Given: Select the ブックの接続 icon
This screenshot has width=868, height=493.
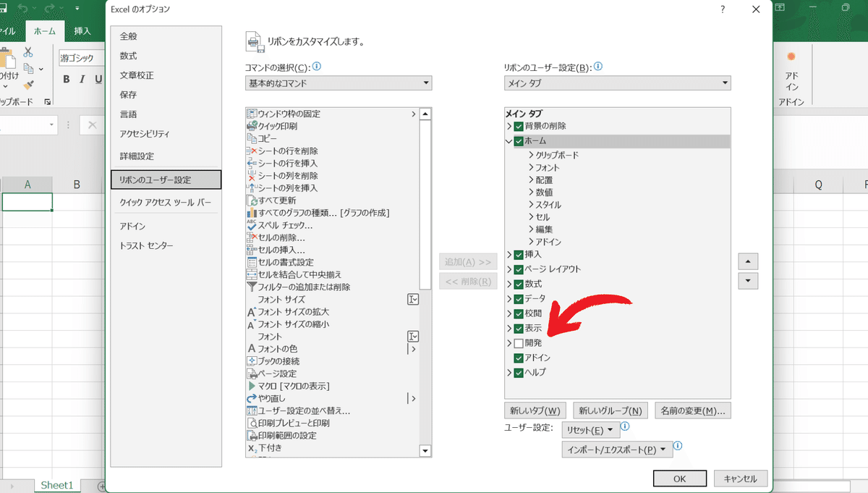Looking at the screenshot, I should [252, 361].
